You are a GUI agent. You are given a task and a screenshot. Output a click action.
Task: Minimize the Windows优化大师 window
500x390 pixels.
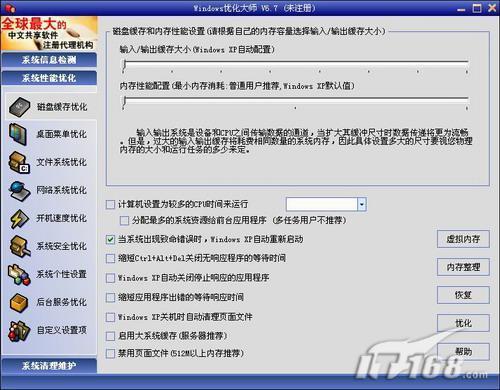coord(461,9)
